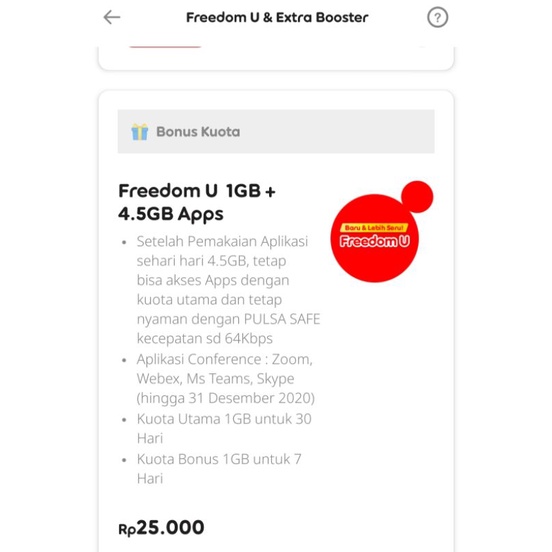Viewport: 552px width, 552px height.
Task: Tap the red underline in the top card
Action: [165, 47]
